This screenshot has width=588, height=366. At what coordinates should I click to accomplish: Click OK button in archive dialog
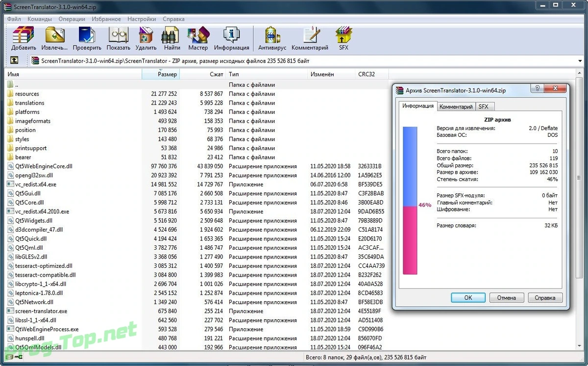pos(468,298)
